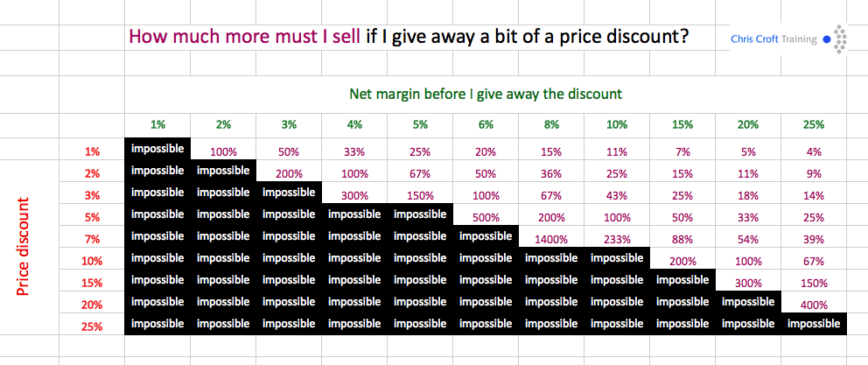Click the 54% cell
This screenshot has height=365, width=868.
(749, 237)
